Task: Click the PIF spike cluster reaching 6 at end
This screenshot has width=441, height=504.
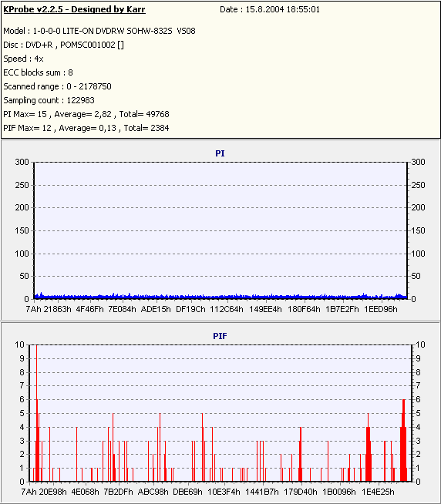Action: tap(404, 440)
